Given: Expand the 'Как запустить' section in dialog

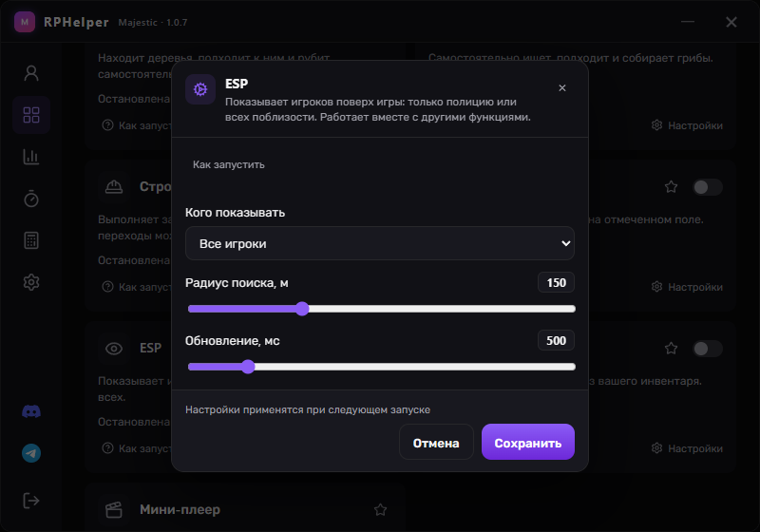Looking at the screenshot, I should click(x=229, y=164).
